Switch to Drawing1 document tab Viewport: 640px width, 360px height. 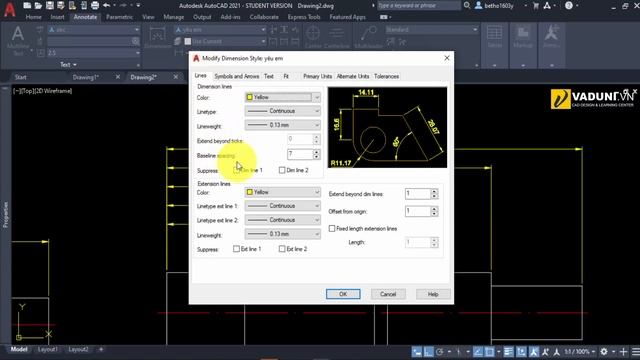click(86, 77)
